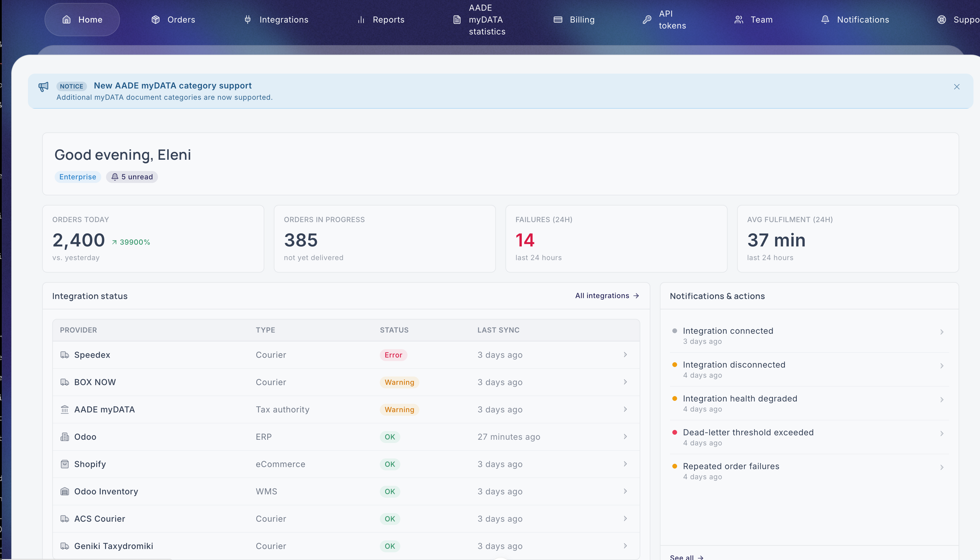Dismiss the AADE myDATA notice banner
The height and width of the screenshot is (560, 980).
(957, 87)
